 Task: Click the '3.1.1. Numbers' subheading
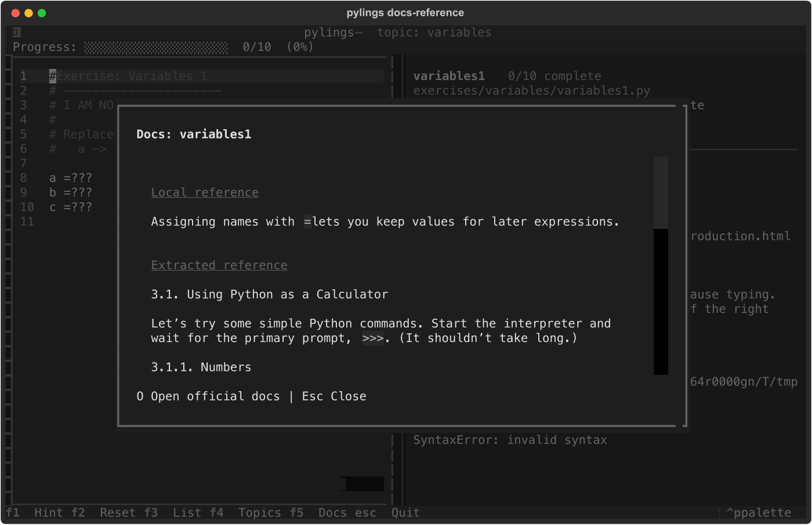[x=201, y=367]
